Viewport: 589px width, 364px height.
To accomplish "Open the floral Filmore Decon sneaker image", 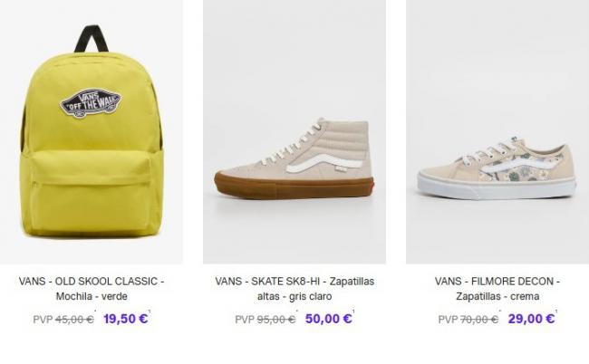I will [x=497, y=131].
